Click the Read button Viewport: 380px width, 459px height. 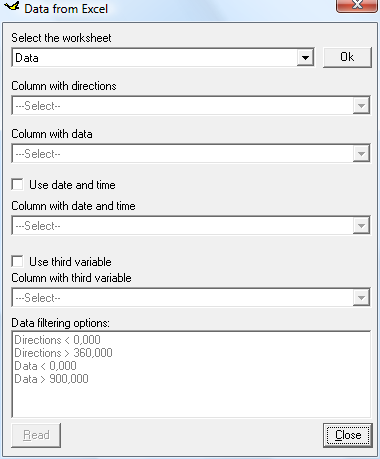(36, 435)
